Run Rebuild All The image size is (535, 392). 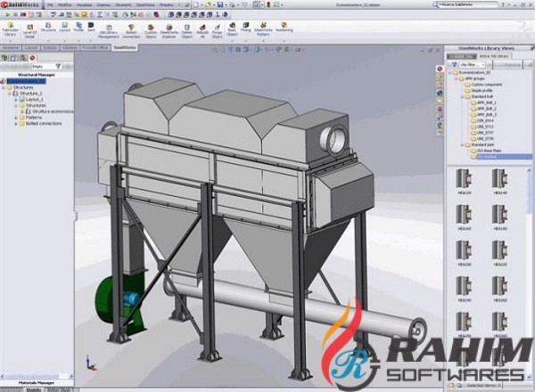click(x=202, y=31)
